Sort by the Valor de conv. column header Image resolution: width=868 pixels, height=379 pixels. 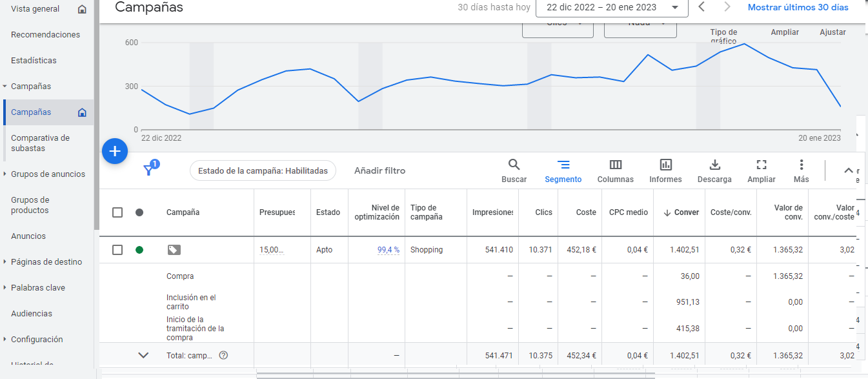pyautogui.click(x=789, y=212)
